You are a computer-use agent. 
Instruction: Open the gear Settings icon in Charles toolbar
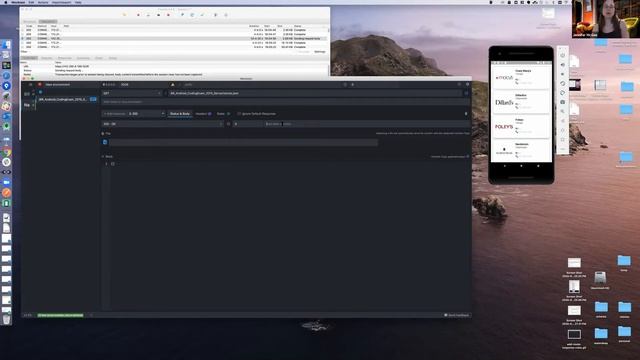tap(226, 15)
